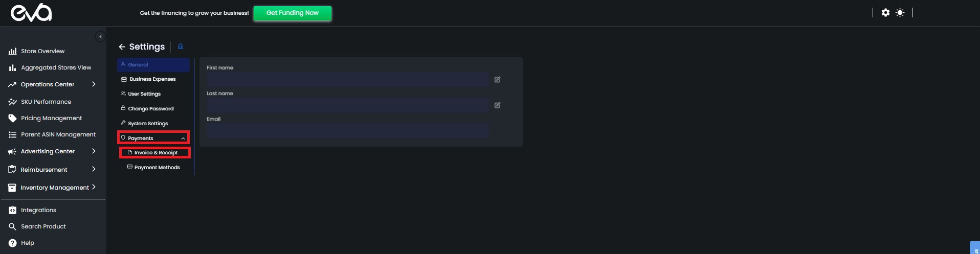Click the Search Product magnifier icon
Viewport: 980px width, 254px height.
click(x=12, y=226)
